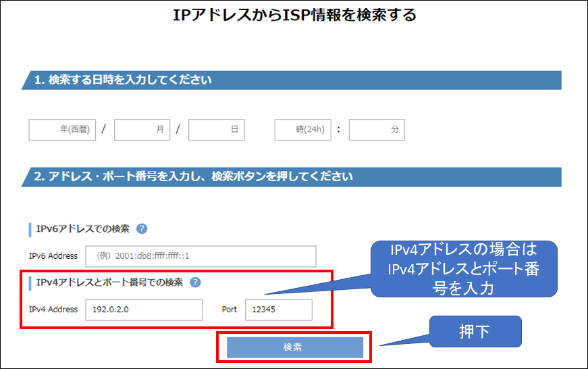Click the 年(西暦) year input field
Image resolution: width=588 pixels, height=369 pixels.
click(x=63, y=130)
